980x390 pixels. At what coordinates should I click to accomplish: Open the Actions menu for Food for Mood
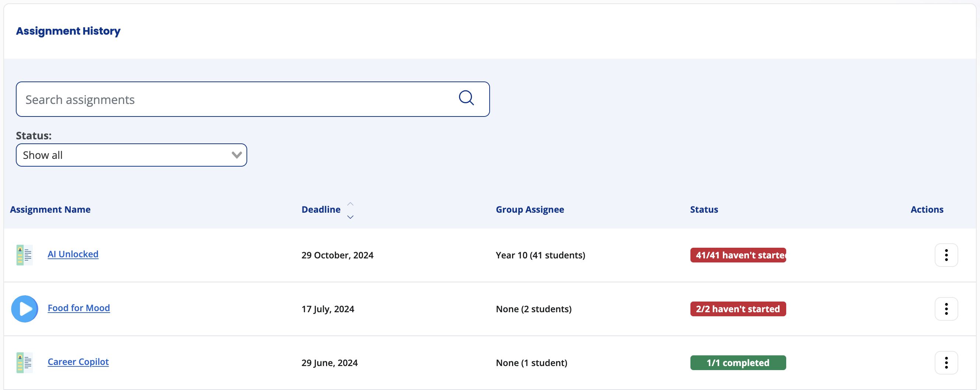coord(946,309)
